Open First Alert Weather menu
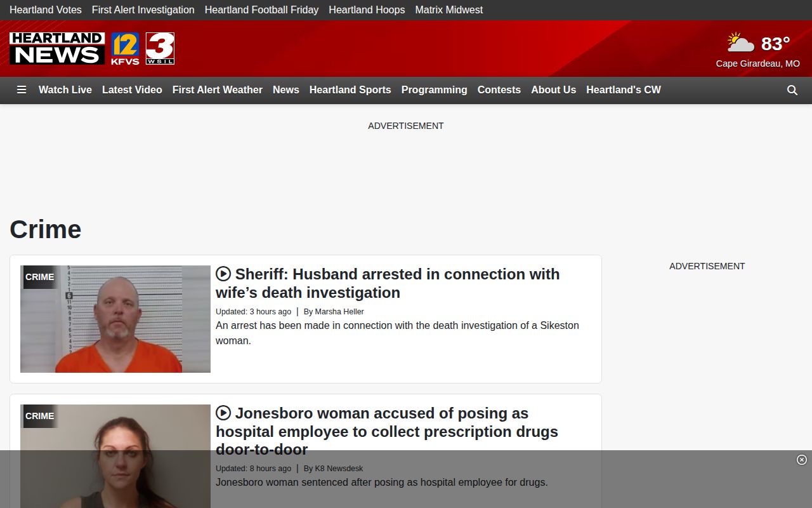The width and height of the screenshot is (812, 508). click(218, 90)
